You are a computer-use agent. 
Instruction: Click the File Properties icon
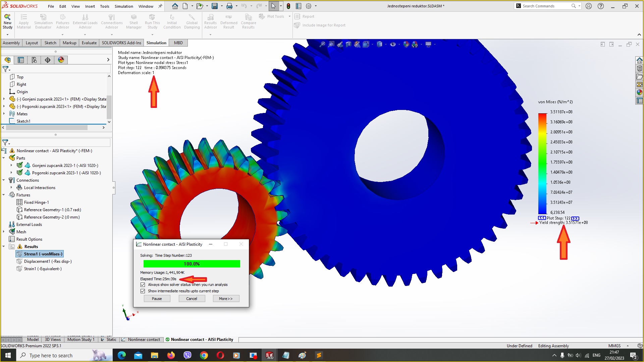[x=299, y=6]
